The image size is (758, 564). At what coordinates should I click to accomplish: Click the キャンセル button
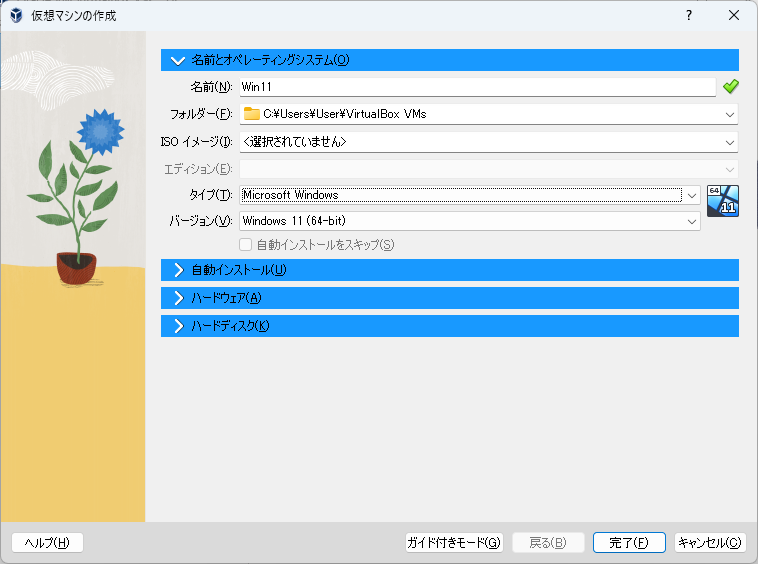(x=710, y=543)
